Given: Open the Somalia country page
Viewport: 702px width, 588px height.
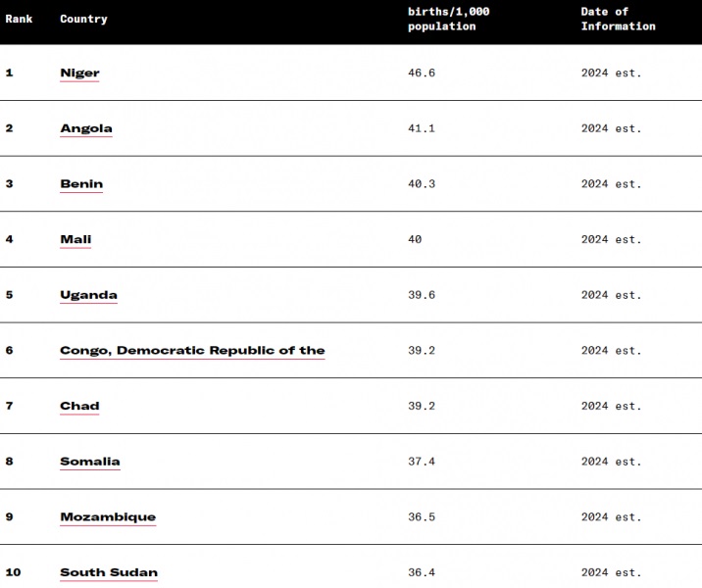Looking at the screenshot, I should (90, 462).
